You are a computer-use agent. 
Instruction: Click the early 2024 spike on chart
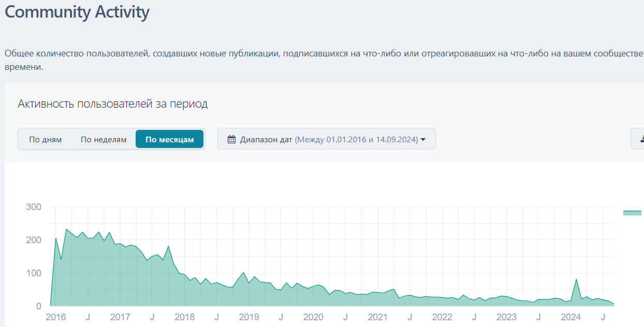(576, 280)
